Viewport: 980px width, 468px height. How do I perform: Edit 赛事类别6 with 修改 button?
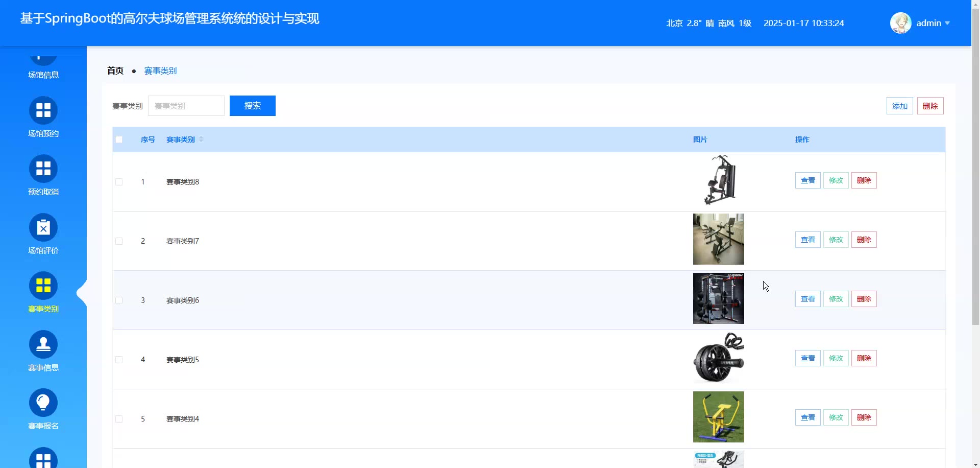pyautogui.click(x=836, y=299)
